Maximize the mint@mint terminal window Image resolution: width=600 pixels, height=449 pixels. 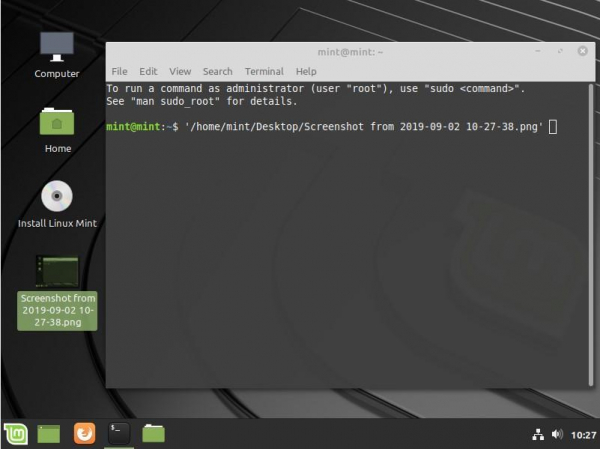click(x=560, y=51)
